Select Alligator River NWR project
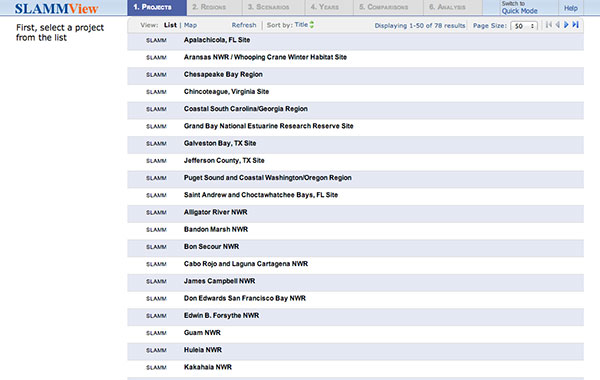The width and height of the screenshot is (600, 380). pyautogui.click(x=215, y=212)
